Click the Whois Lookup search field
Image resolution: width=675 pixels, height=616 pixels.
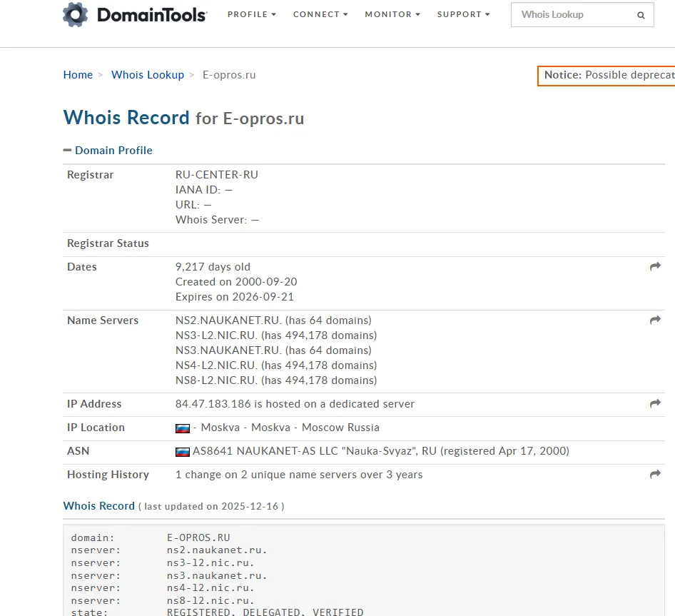(582, 15)
